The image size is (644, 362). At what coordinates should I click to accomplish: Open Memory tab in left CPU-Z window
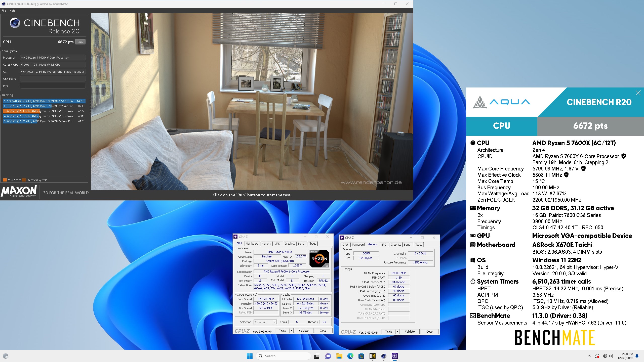[266, 244]
